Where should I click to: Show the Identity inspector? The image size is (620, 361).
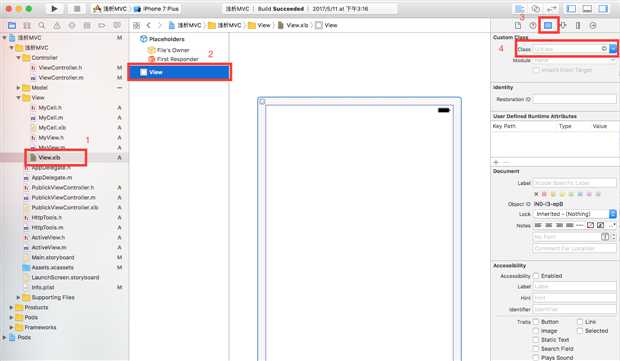tap(548, 25)
